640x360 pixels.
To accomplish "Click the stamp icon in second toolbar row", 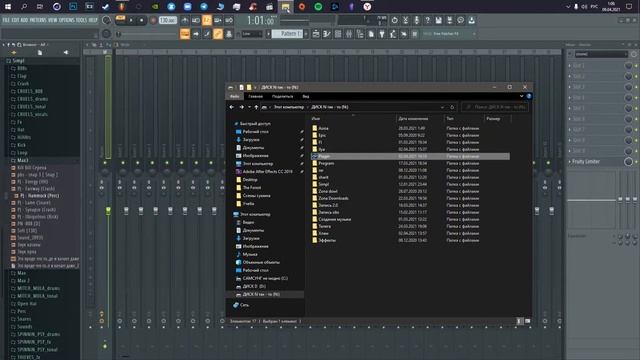I will coord(229,34).
